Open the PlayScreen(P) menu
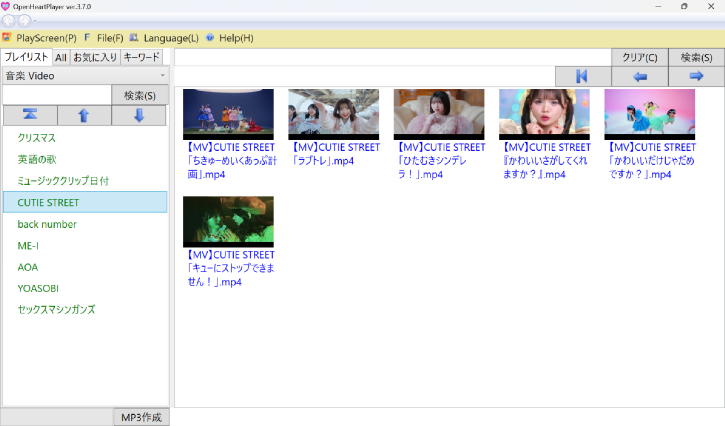 [x=40, y=38]
